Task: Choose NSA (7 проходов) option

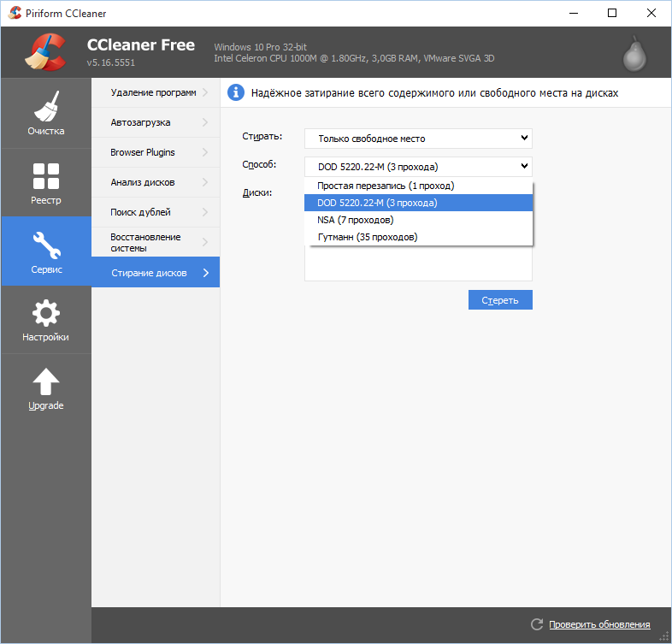Action: click(x=418, y=220)
